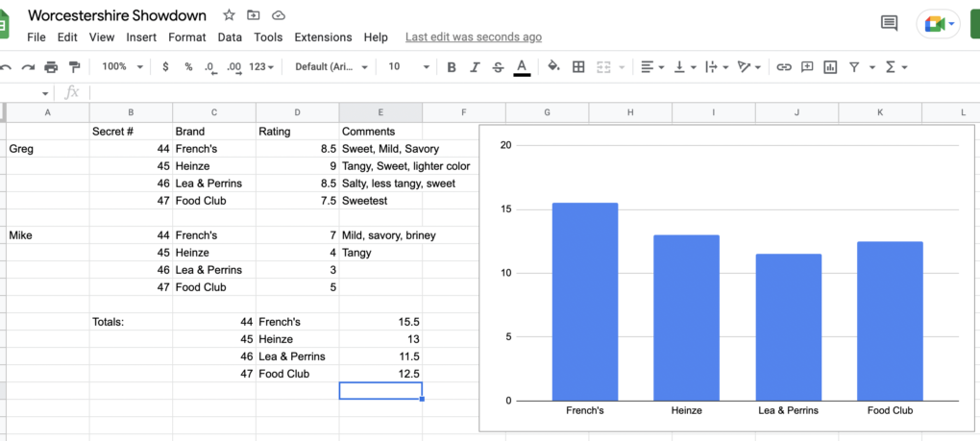Select column B header
The height and width of the screenshot is (441, 980).
pos(131,112)
